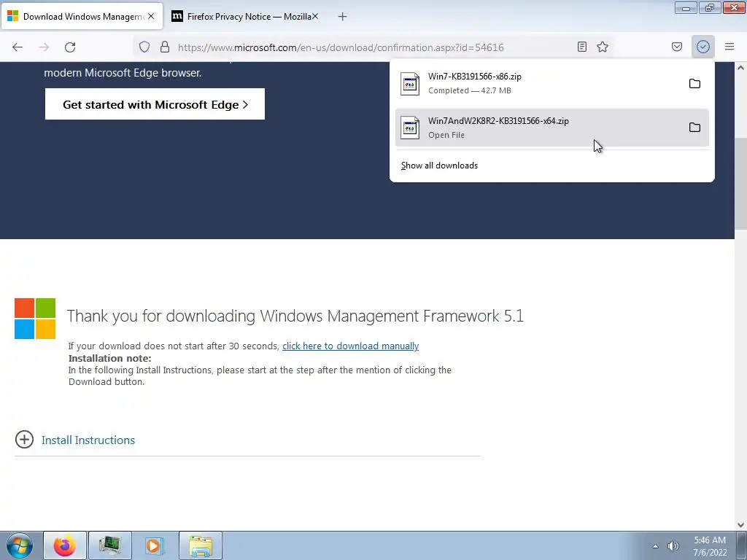Select Win7-KB3191566-x86.zip download entry
The height and width of the screenshot is (560, 747).
[x=551, y=83]
